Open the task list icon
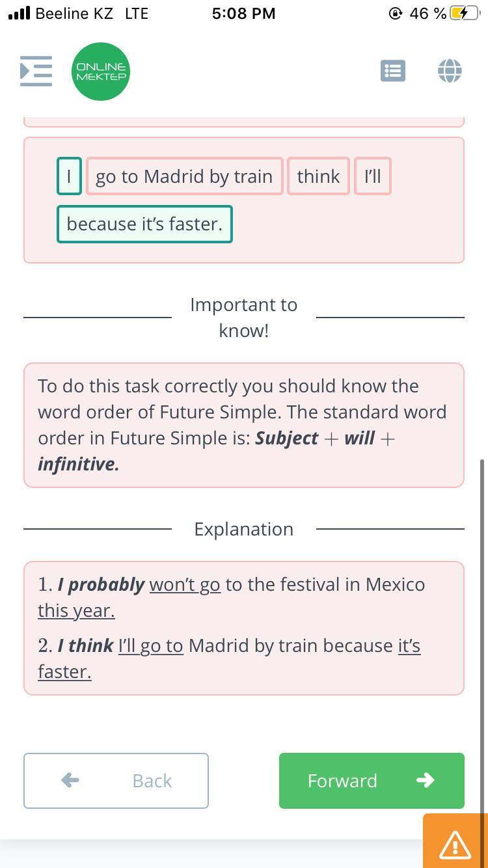 click(x=392, y=71)
